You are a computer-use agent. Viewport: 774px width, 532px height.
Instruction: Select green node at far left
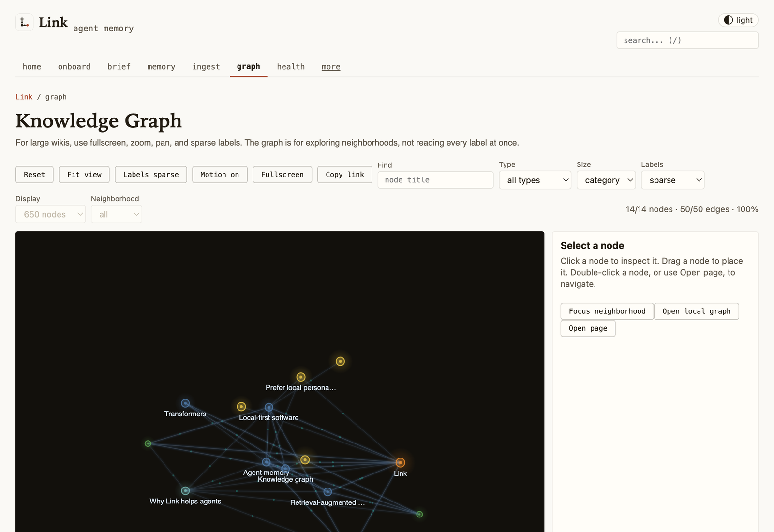click(x=148, y=443)
